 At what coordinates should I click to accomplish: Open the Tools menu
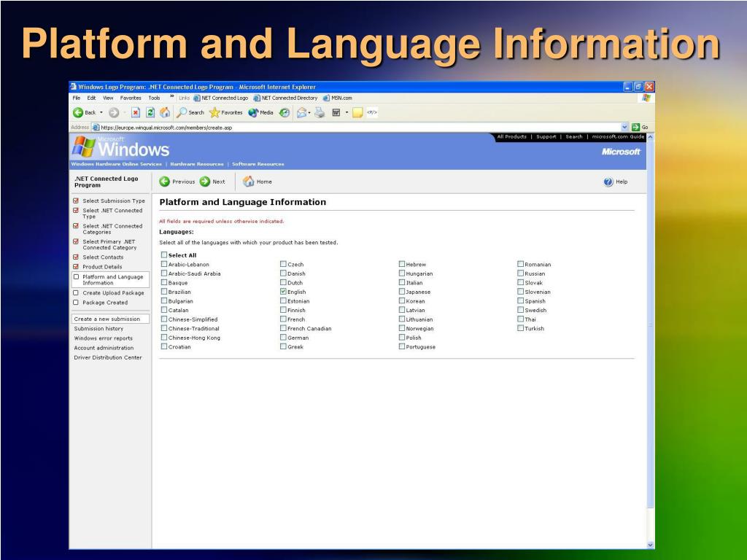point(155,98)
